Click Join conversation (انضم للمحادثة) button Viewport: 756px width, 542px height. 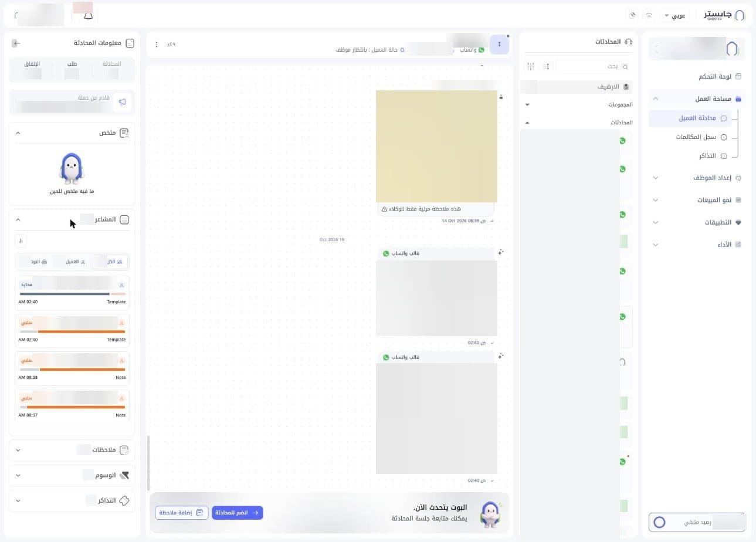[x=238, y=513]
